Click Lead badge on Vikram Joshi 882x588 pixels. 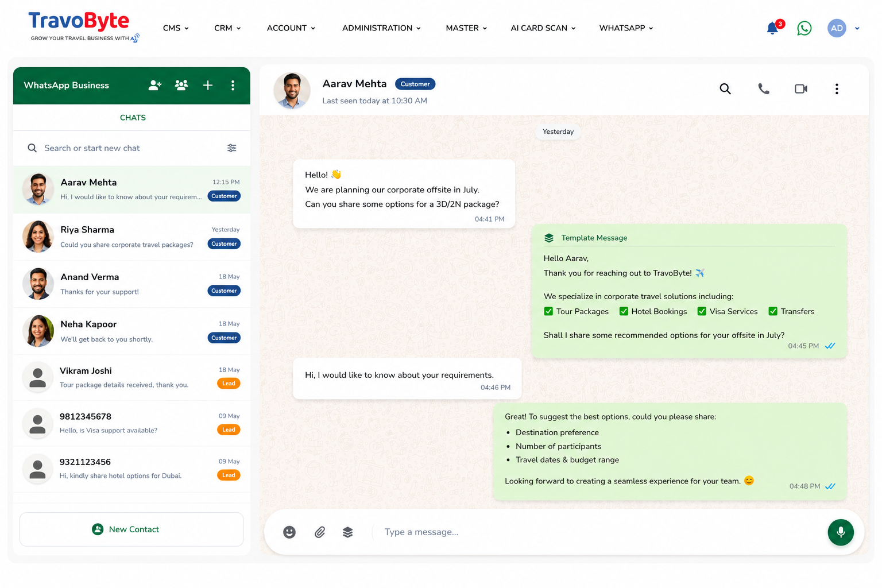229,384
